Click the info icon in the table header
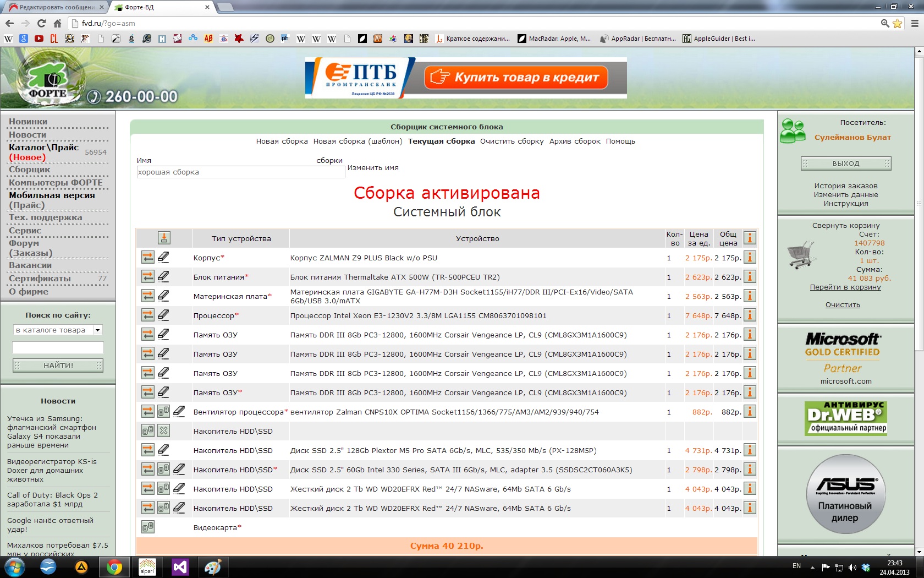924x578 pixels. click(x=750, y=238)
